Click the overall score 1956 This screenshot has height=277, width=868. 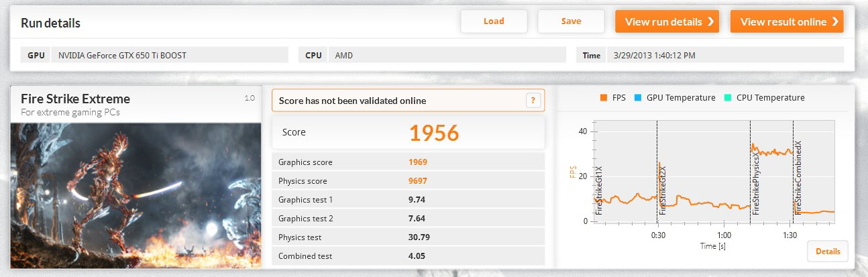(434, 133)
